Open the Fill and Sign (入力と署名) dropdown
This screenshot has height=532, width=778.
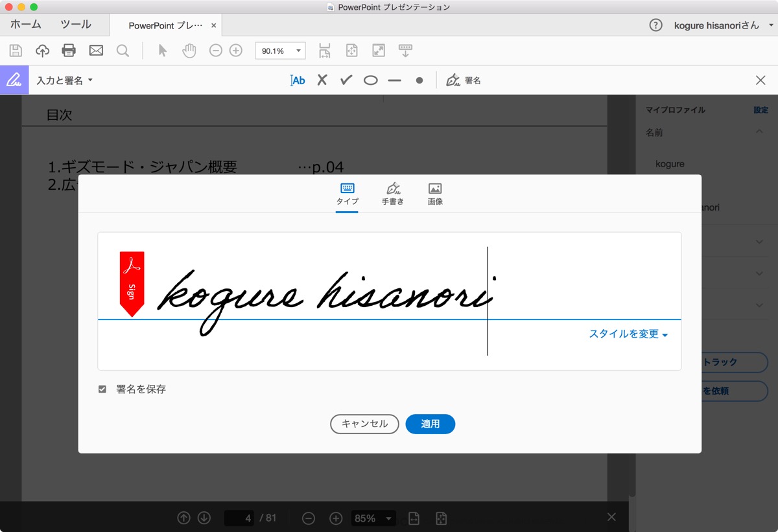[64, 80]
